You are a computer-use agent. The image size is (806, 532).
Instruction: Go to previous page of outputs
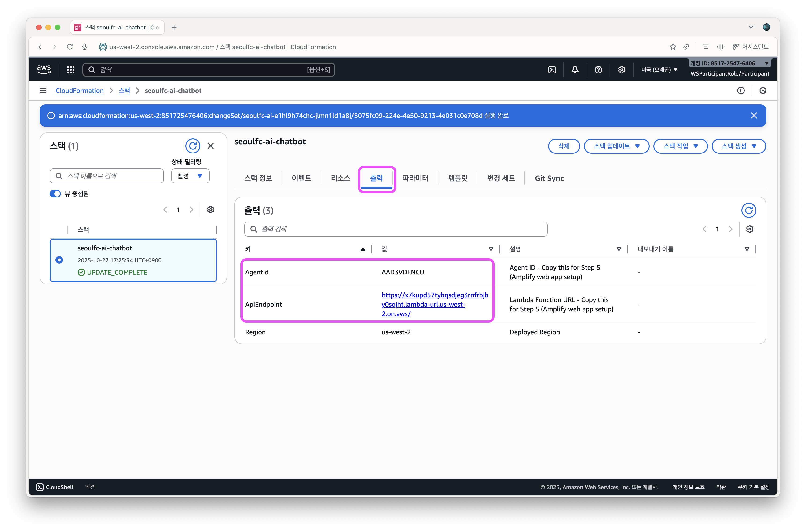pyautogui.click(x=704, y=229)
